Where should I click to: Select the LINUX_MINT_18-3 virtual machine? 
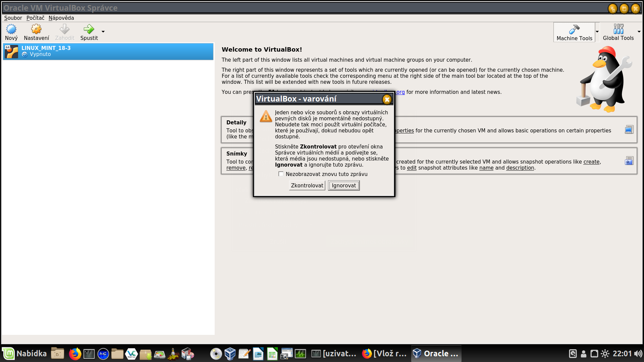click(108, 51)
